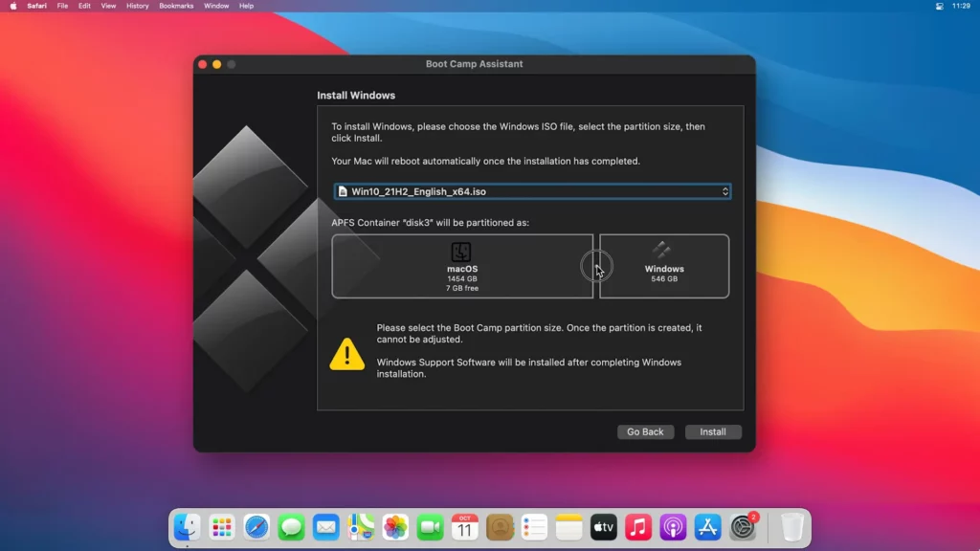Click the ISO document icon

[343, 191]
